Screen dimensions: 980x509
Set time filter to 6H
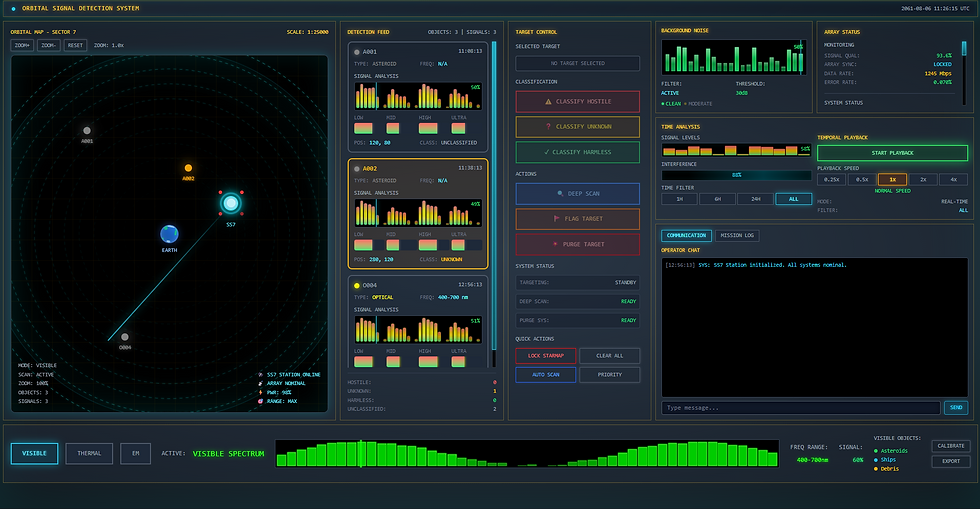pos(718,199)
